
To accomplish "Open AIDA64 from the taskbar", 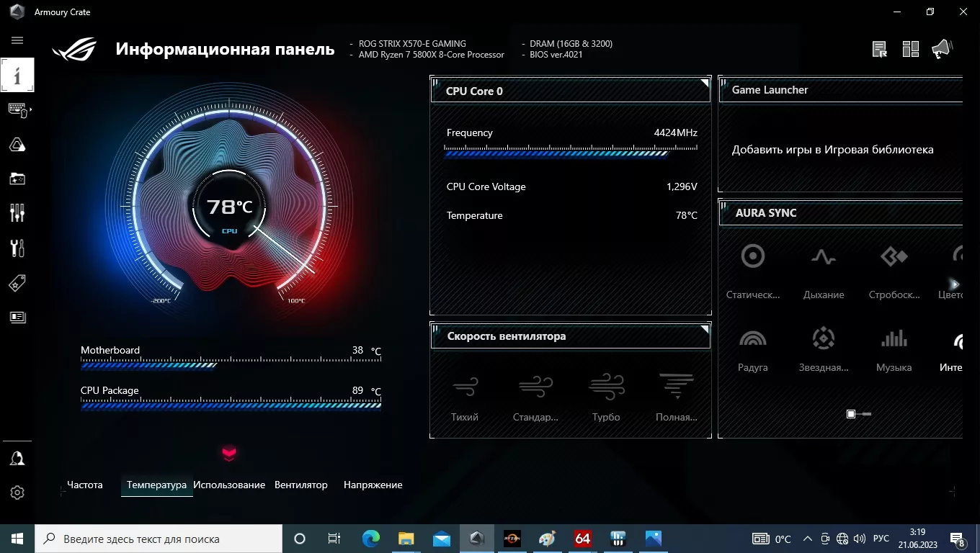I will 583,539.
